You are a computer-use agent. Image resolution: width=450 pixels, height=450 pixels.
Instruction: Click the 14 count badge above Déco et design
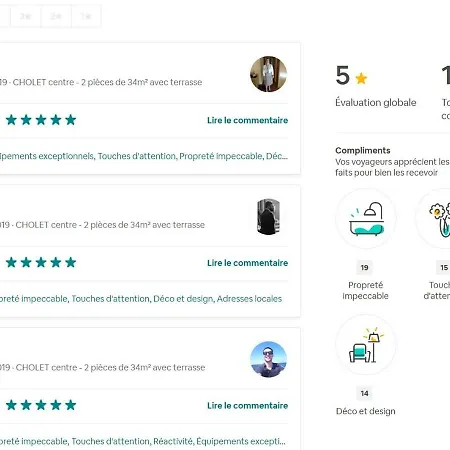point(364,393)
